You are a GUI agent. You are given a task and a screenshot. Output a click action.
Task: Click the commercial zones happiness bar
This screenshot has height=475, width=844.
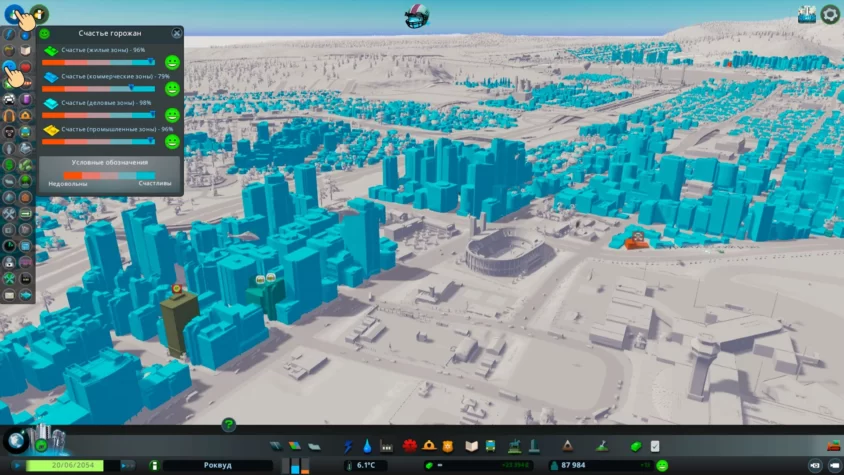[x=99, y=89]
